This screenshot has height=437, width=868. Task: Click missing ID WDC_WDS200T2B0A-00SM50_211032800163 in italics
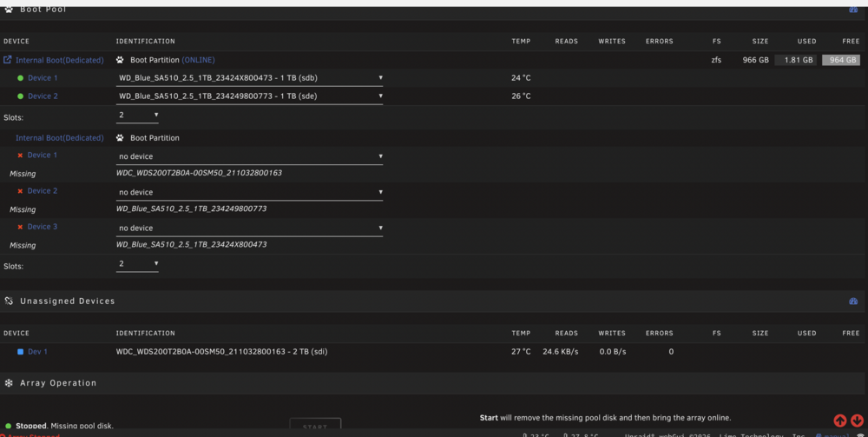click(x=199, y=173)
